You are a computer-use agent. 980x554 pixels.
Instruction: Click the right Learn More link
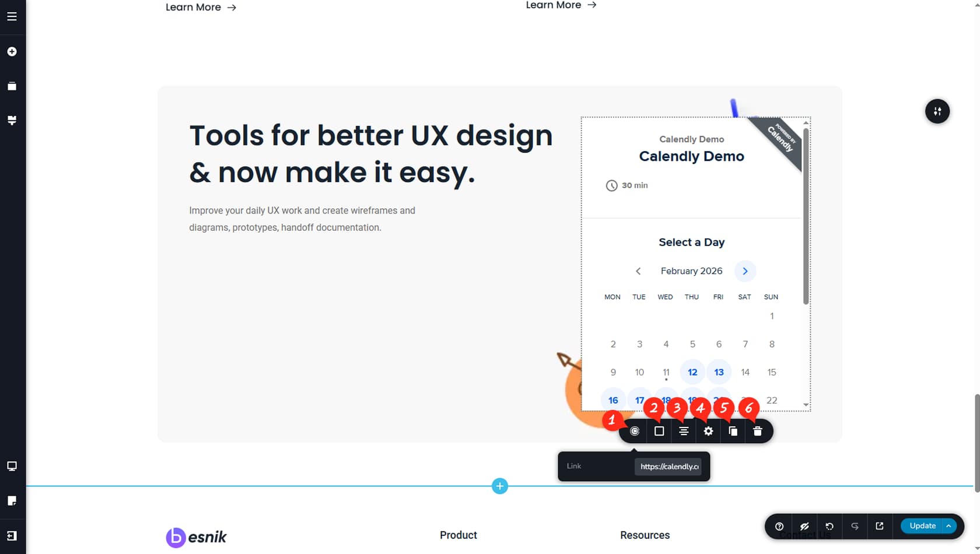click(561, 5)
